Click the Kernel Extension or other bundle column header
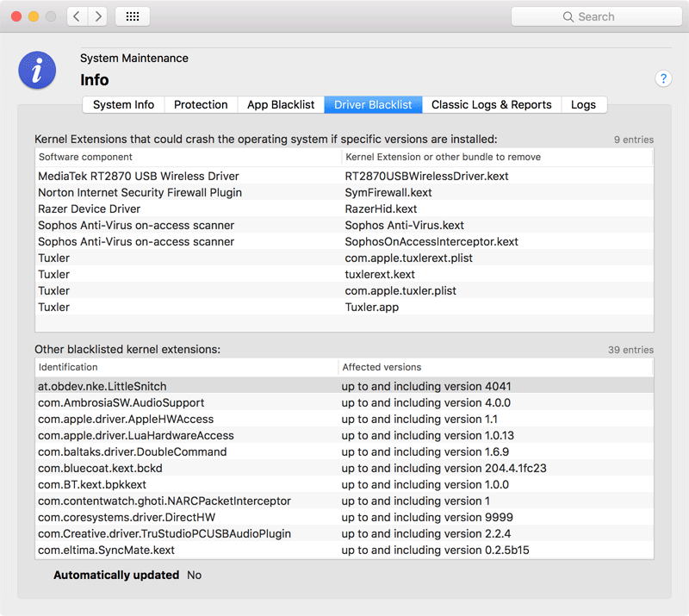 [498, 157]
